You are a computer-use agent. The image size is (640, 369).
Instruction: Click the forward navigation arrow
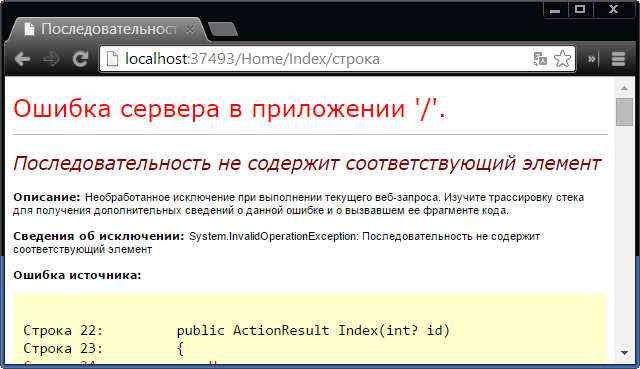(51, 59)
